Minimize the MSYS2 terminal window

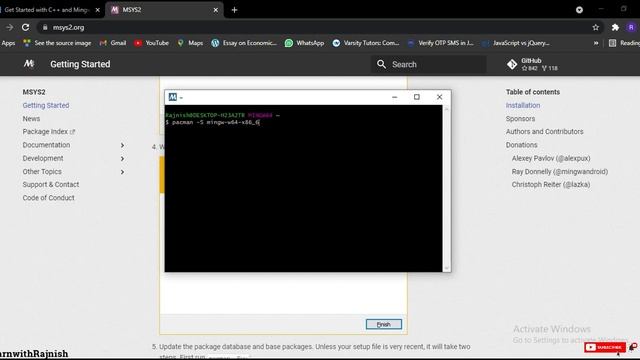pyautogui.click(x=394, y=97)
